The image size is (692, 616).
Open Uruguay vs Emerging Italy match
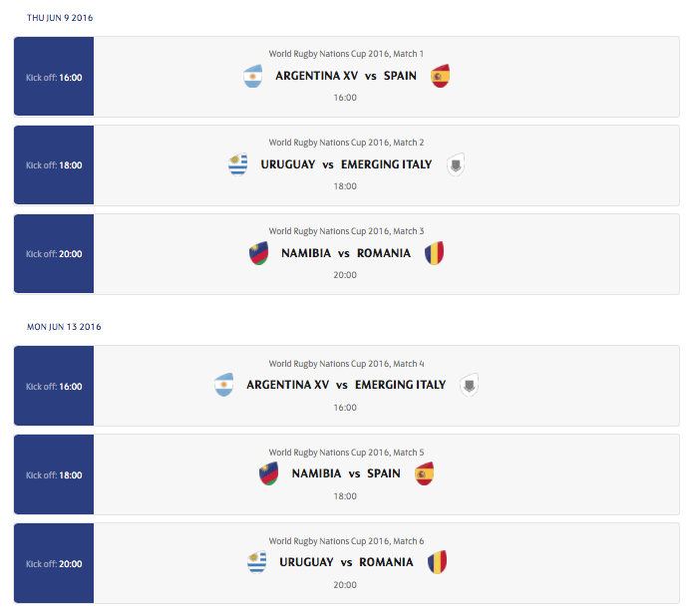tap(346, 164)
